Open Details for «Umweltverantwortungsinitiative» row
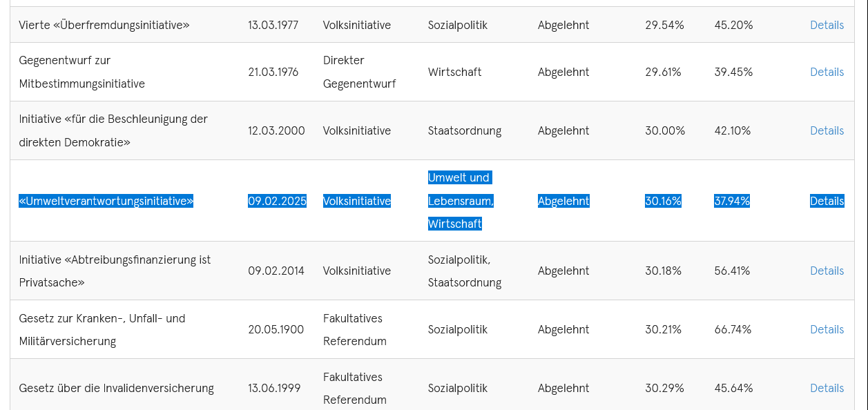Screen dimensions: 868x410 [x=827, y=201]
